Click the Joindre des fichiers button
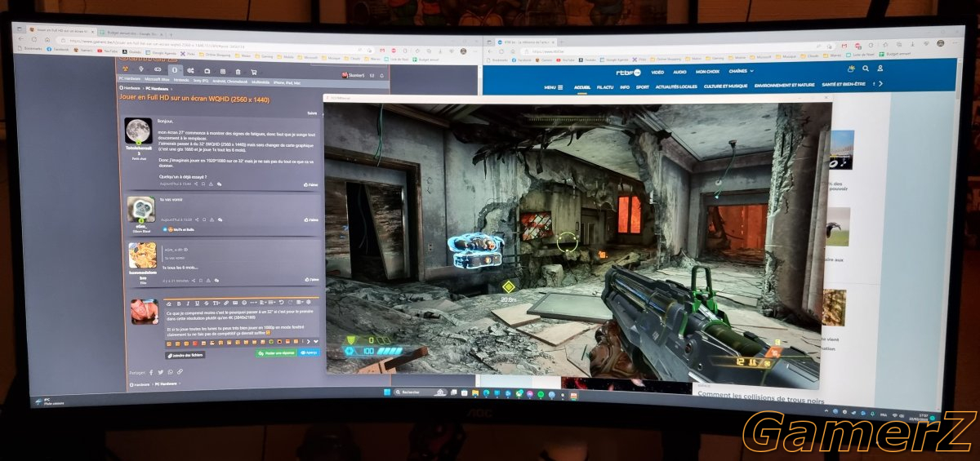The height and width of the screenshot is (461, 980). point(185,355)
